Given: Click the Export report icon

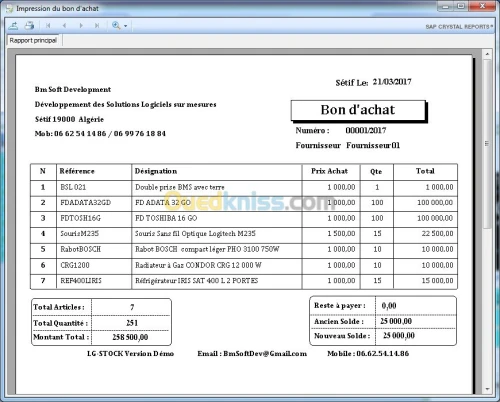Looking at the screenshot, I should coord(14,25).
